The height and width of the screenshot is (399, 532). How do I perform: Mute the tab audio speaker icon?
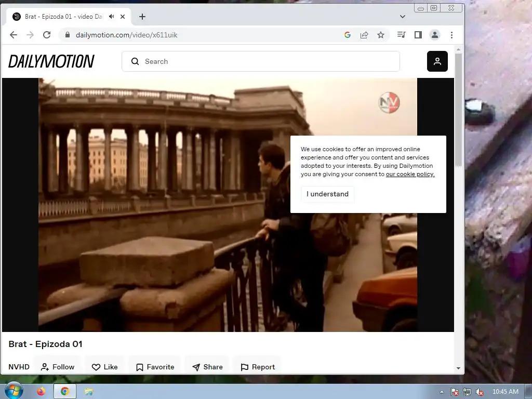pos(112,16)
